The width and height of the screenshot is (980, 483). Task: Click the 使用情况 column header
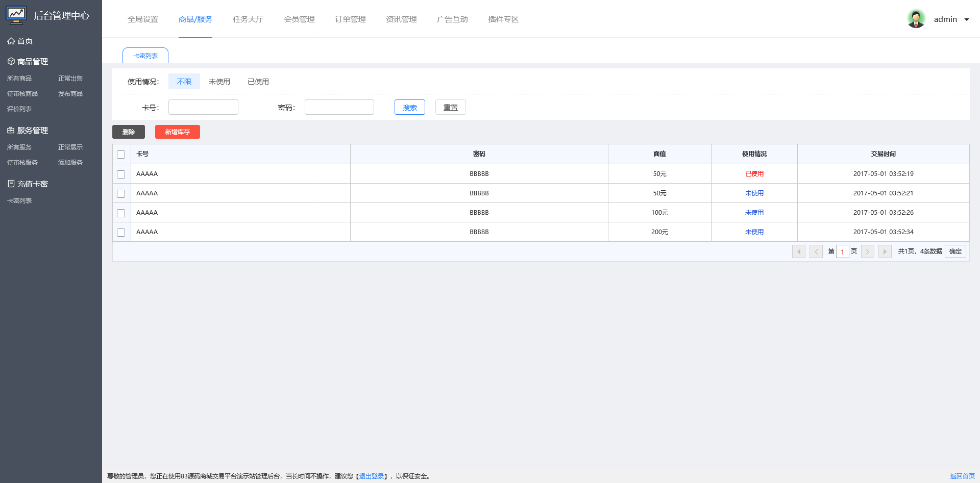click(754, 154)
